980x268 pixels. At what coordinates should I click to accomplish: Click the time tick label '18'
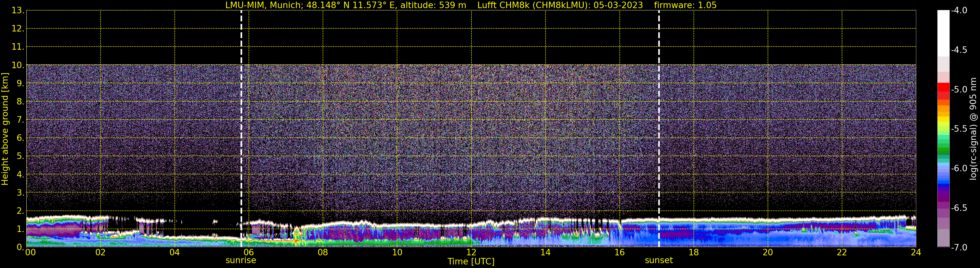point(694,252)
